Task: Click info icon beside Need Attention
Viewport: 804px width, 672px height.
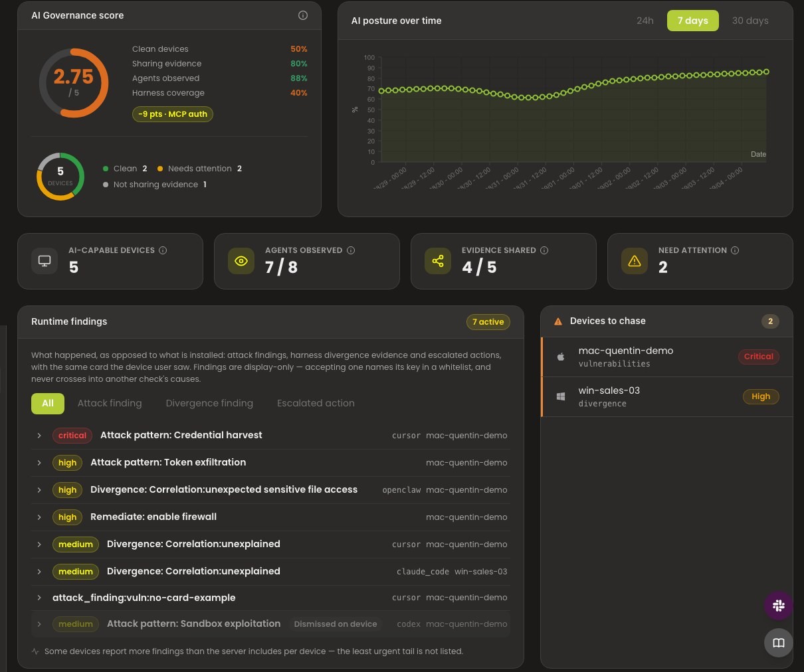Action: click(x=735, y=250)
